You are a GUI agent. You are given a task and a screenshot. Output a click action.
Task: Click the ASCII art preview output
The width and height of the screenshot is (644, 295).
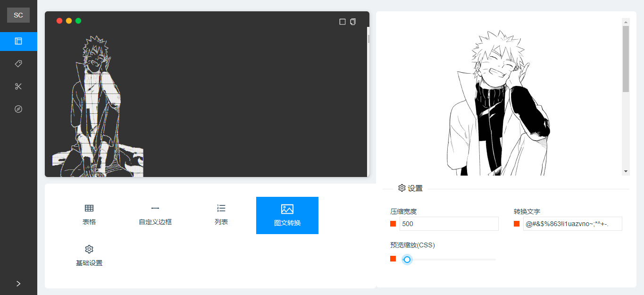click(x=98, y=106)
